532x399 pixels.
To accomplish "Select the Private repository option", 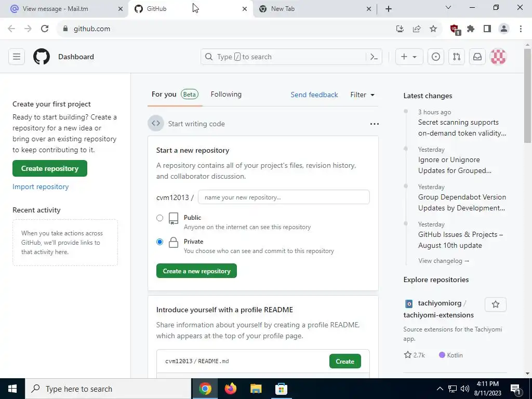I will point(159,242).
